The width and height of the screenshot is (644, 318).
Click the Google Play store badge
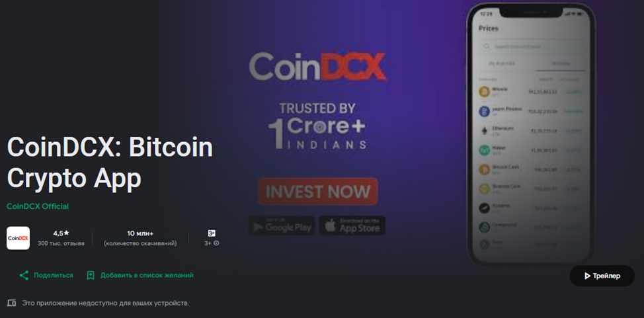282,225
